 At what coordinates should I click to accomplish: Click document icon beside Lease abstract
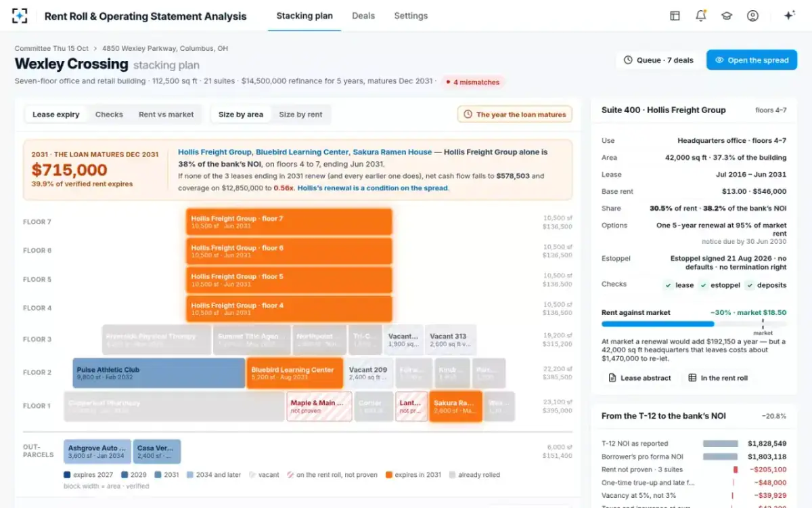point(612,378)
